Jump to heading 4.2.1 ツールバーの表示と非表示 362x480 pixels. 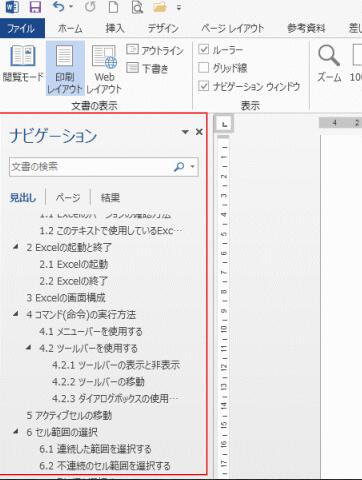(x=116, y=365)
